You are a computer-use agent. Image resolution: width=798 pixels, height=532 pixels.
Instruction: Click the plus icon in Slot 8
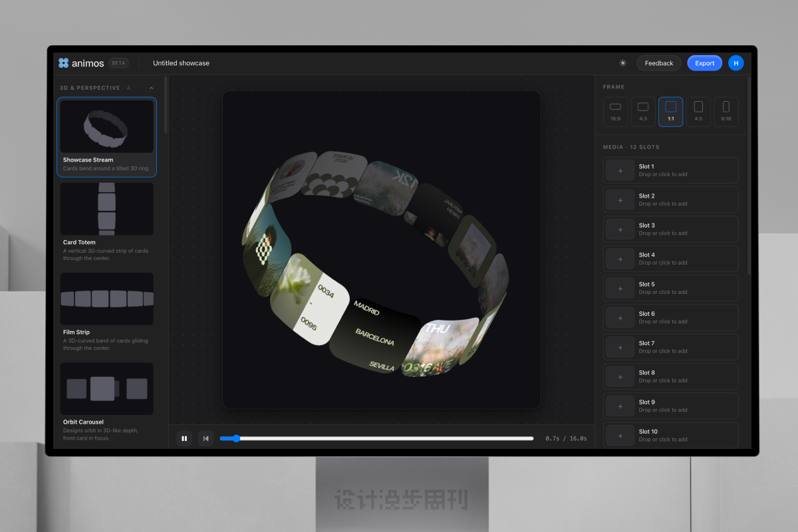(x=620, y=376)
